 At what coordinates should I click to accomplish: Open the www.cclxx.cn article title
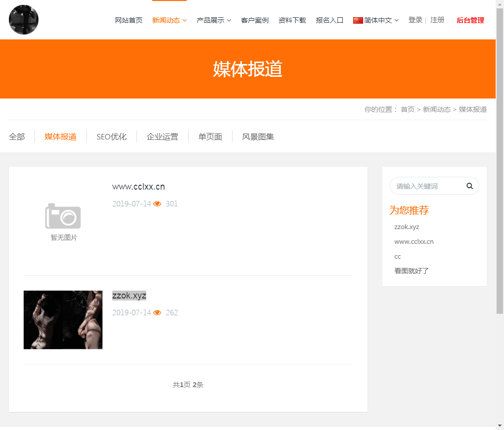click(x=138, y=187)
